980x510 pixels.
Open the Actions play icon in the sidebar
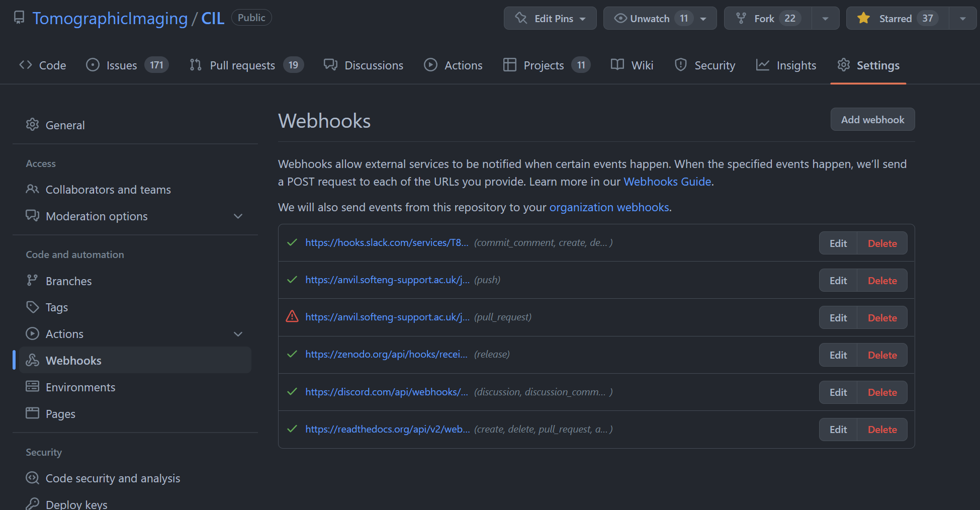click(x=32, y=333)
